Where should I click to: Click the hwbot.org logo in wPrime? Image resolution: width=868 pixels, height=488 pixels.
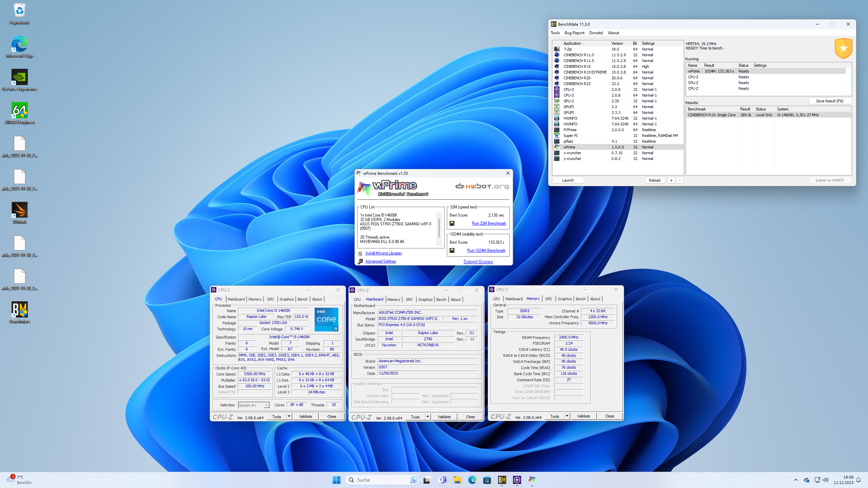click(481, 186)
